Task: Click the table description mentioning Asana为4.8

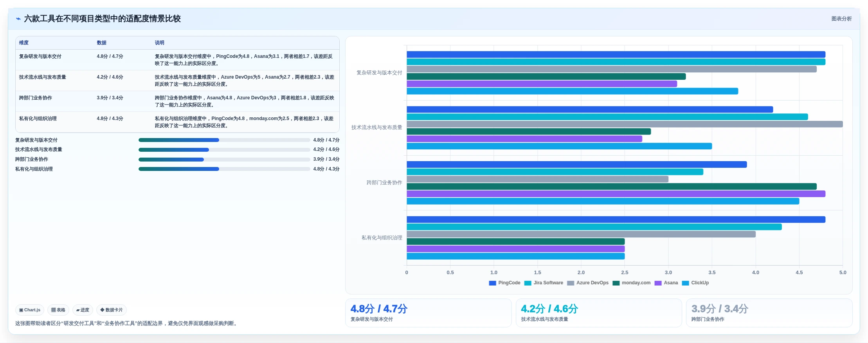Action: (244, 101)
